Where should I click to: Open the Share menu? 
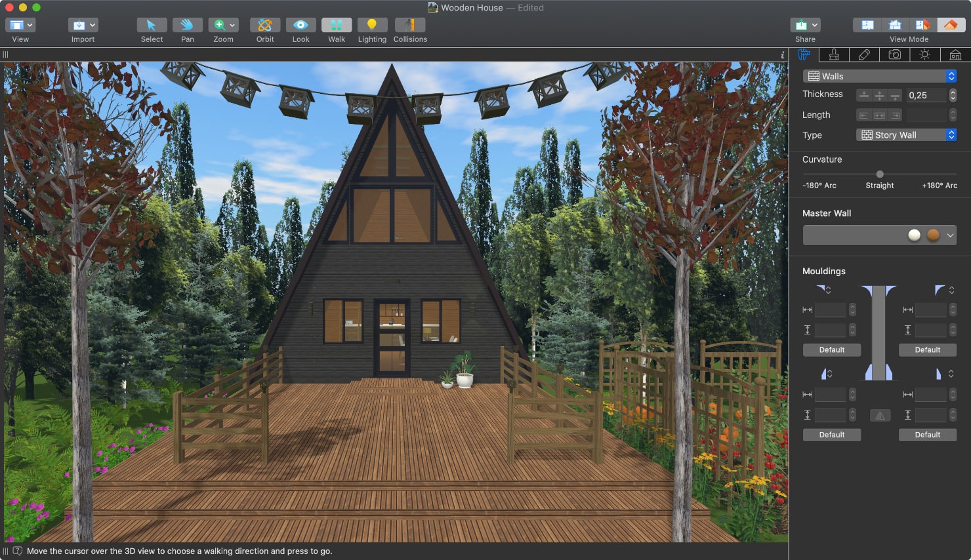[x=804, y=24]
